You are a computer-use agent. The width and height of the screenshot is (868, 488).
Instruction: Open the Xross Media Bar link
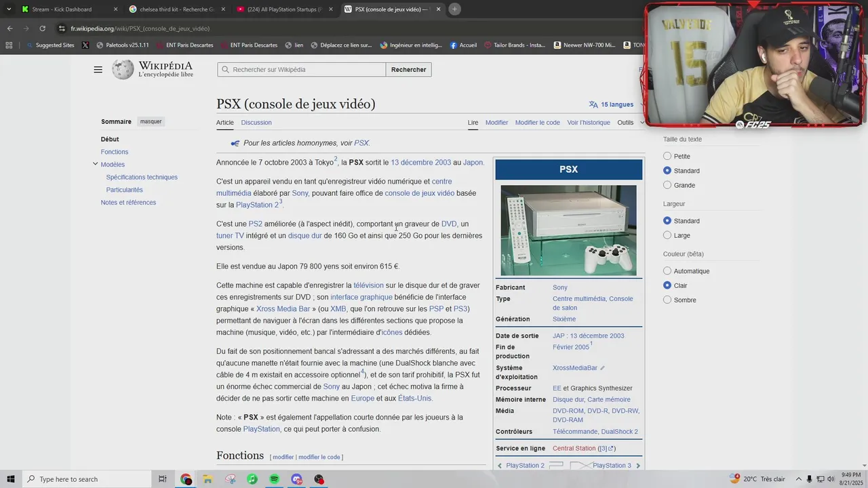[x=283, y=309]
